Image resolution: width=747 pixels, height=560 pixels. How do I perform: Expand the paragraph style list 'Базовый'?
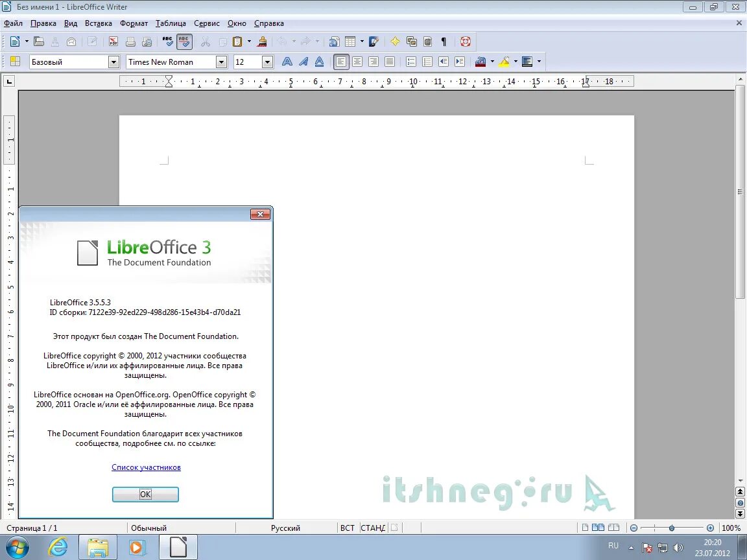pyautogui.click(x=113, y=62)
